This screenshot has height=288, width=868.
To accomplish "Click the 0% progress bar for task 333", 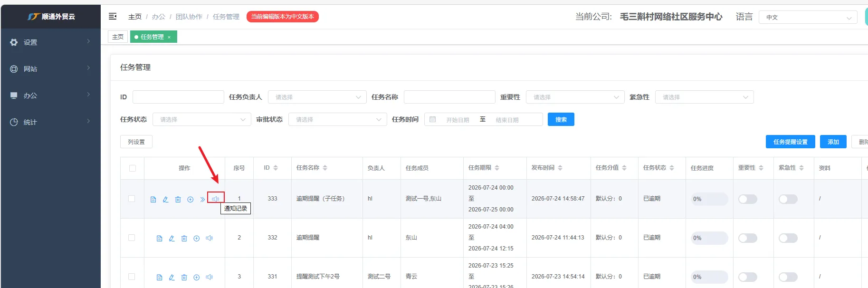I will point(709,199).
